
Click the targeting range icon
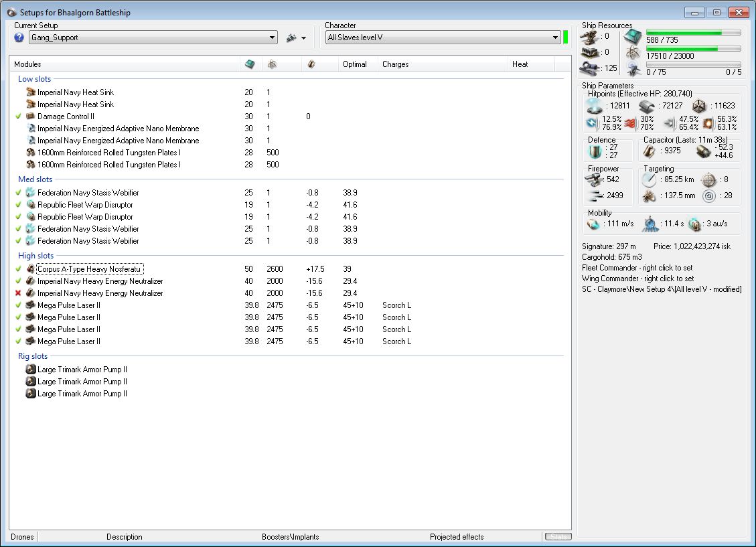point(650,179)
